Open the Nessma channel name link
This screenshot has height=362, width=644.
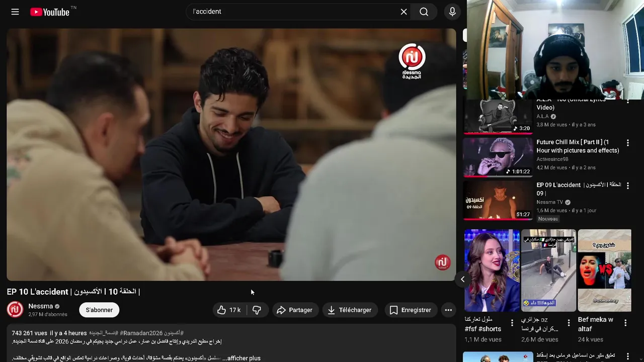[x=41, y=306]
